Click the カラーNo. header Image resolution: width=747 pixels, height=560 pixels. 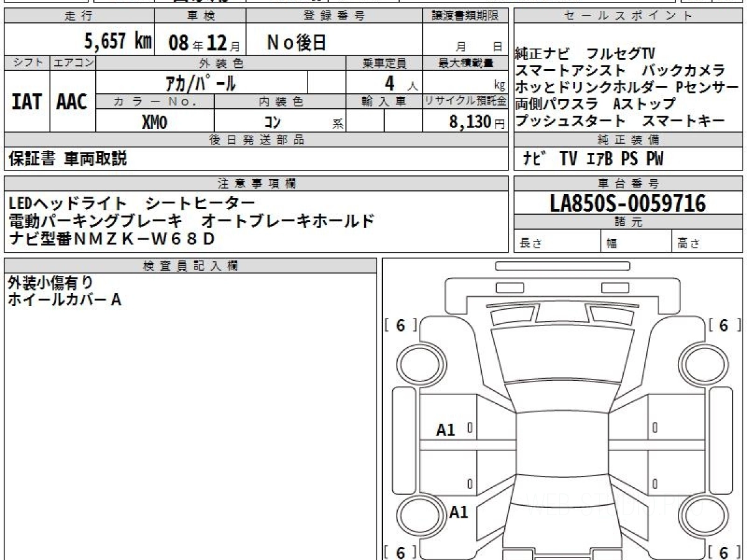pyautogui.click(x=155, y=101)
